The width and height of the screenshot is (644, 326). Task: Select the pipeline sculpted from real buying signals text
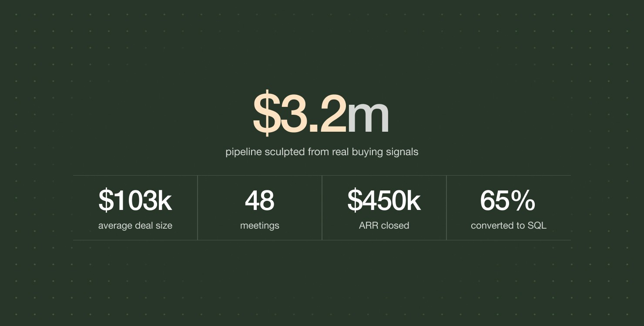coord(322,152)
